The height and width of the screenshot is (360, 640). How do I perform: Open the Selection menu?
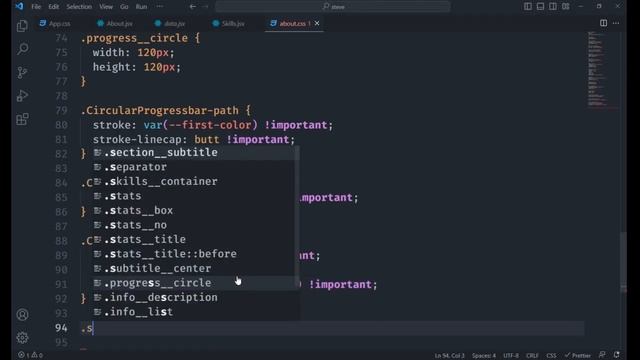(79, 7)
